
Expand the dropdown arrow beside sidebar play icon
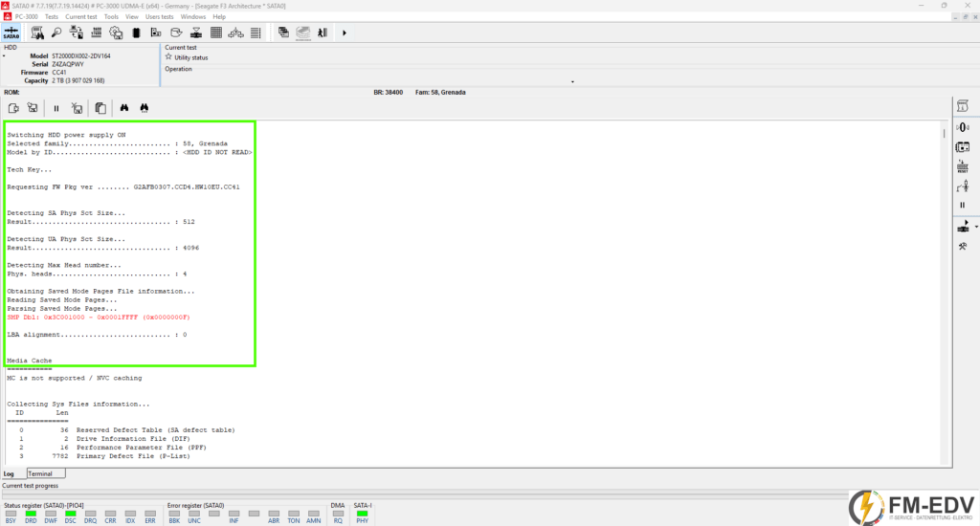[x=976, y=227]
